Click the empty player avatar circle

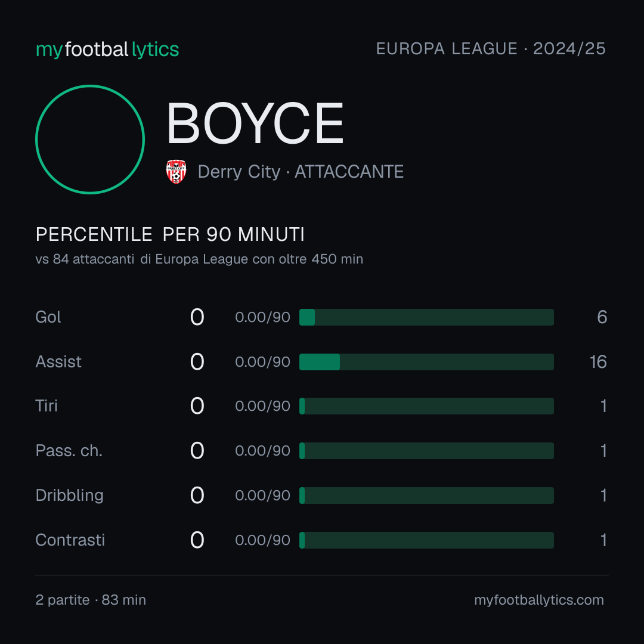90,139
